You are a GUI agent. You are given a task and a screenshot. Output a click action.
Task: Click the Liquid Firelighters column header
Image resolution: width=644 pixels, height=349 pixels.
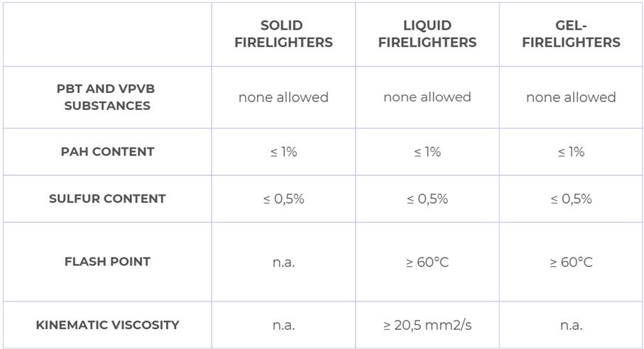[x=427, y=34]
